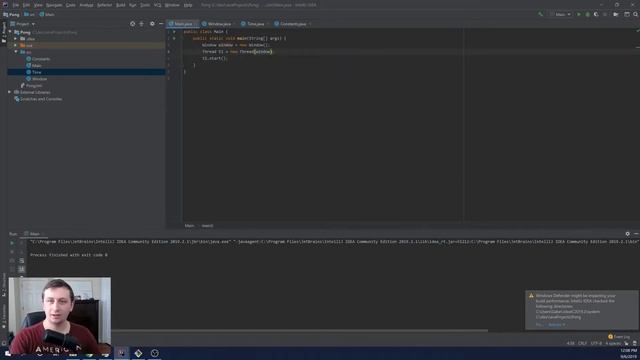Open the Tools menu
The height and width of the screenshot is (360, 640).
(145, 5)
